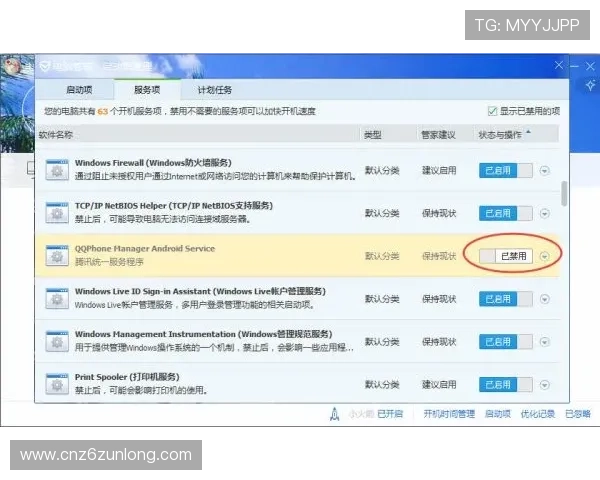Open the 计划任务 tab
Viewport: 600px width, 480px height.
coord(215,90)
